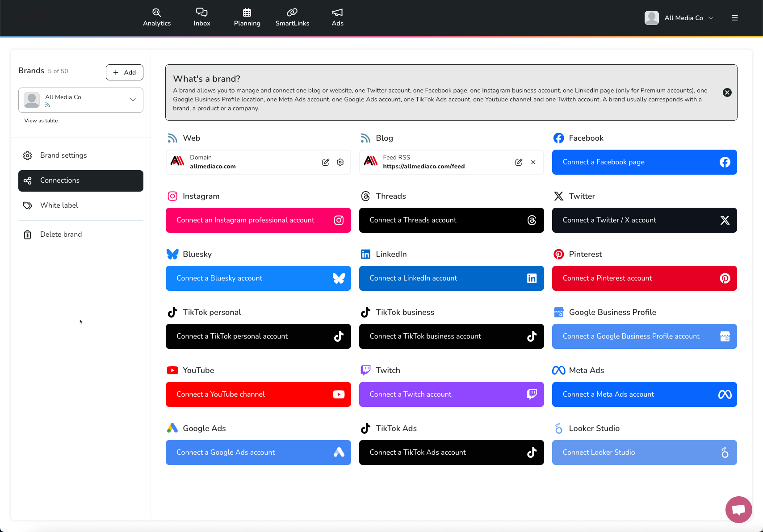Image resolution: width=763 pixels, height=532 pixels.
Task: Expand the All Media Co brand selector
Action: [x=81, y=100]
